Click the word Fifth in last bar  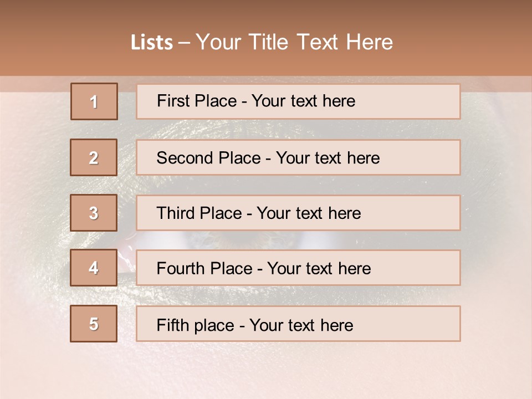[x=173, y=325]
